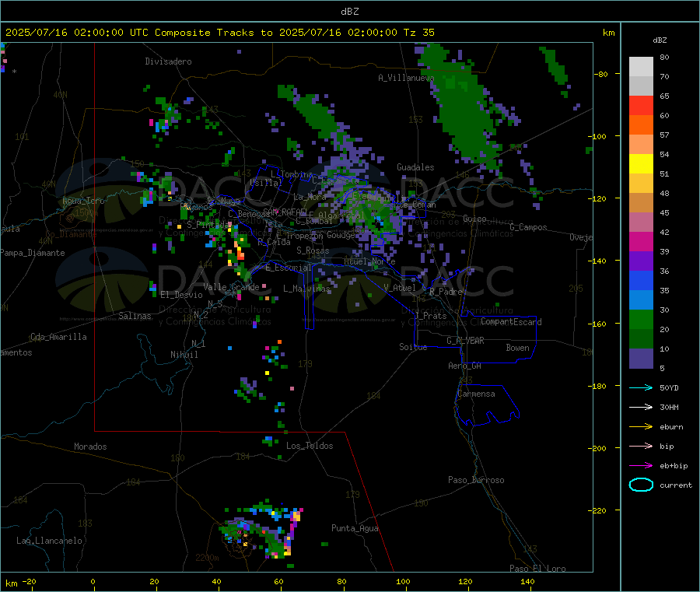The height and width of the screenshot is (592, 700).
Task: Click the 'Valle_Grande' place label
Action: 231,287
